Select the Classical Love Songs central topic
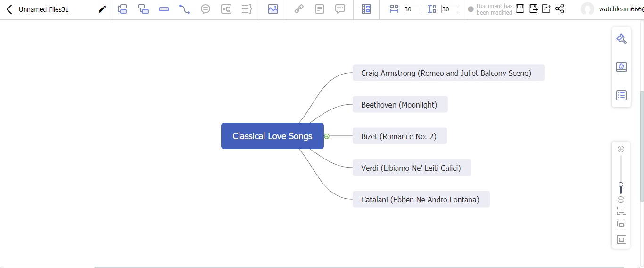Viewport: 644px width, 268px height. [x=272, y=136]
